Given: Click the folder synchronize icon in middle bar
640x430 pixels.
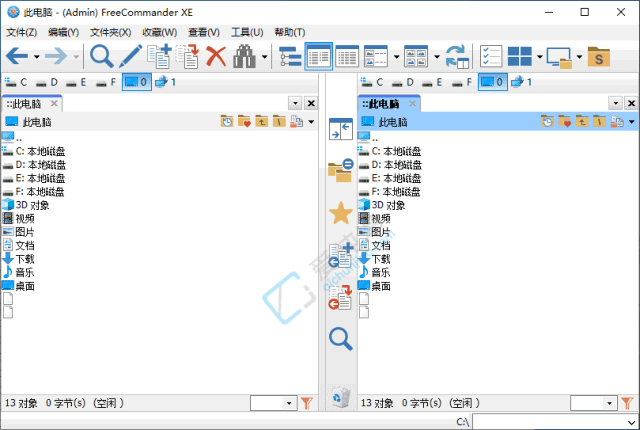Looking at the screenshot, I should coord(340,170).
